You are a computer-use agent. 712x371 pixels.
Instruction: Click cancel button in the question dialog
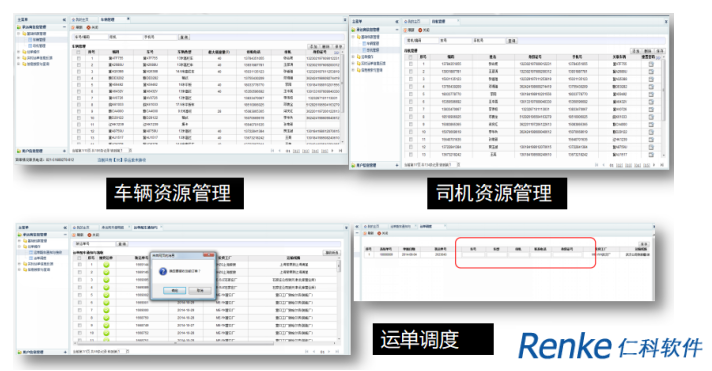click(x=199, y=290)
